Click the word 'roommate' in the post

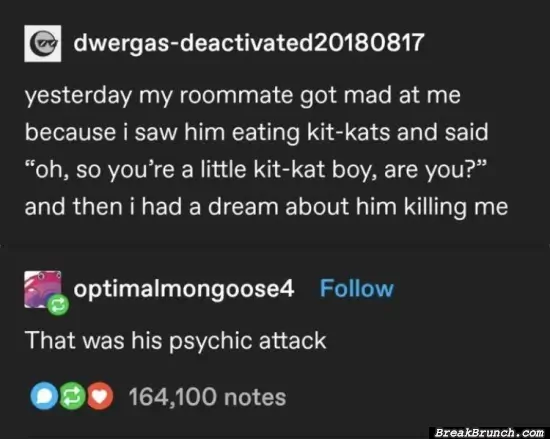[236, 95]
